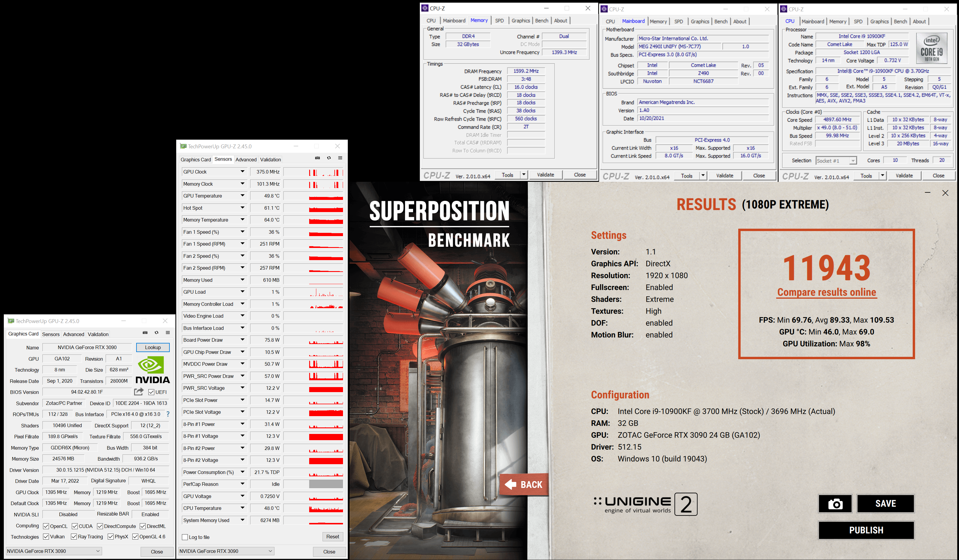This screenshot has width=959, height=560.
Task: Click Compare results online link
Action: click(827, 292)
